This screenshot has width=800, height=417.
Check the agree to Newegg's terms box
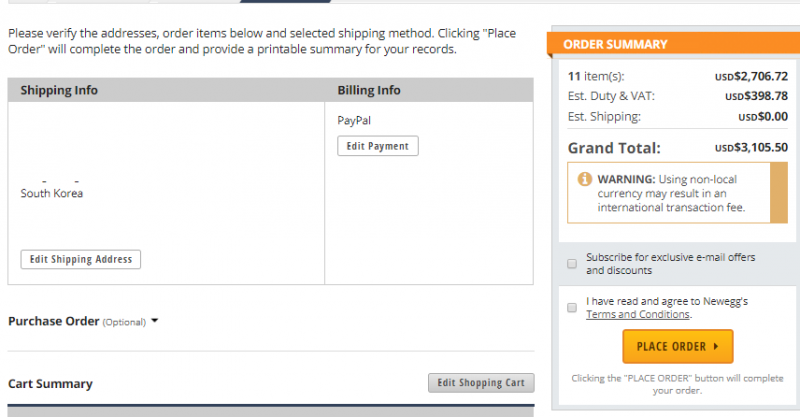572,307
